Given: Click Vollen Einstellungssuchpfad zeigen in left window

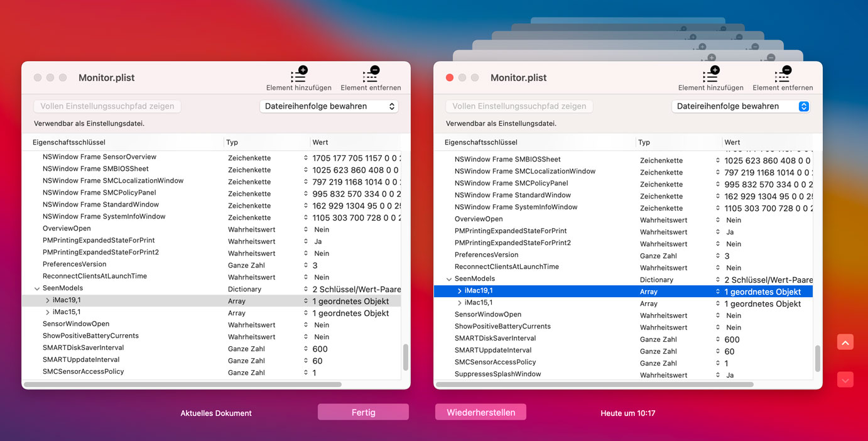Looking at the screenshot, I should pyautogui.click(x=107, y=106).
